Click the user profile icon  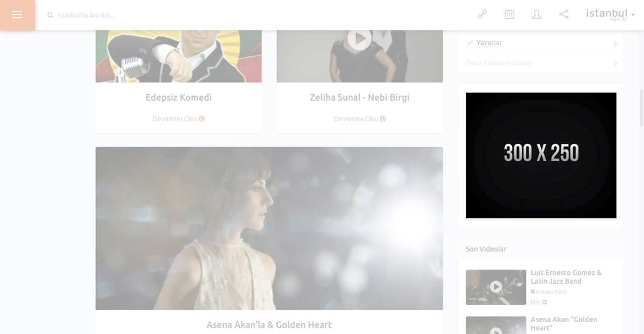536,15
